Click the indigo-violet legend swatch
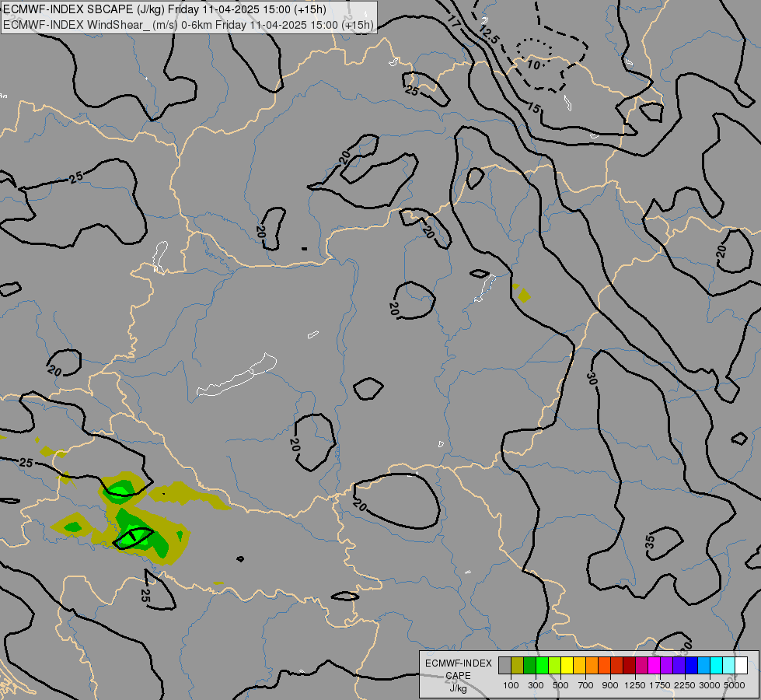The height and width of the screenshot is (700, 761). click(x=679, y=666)
